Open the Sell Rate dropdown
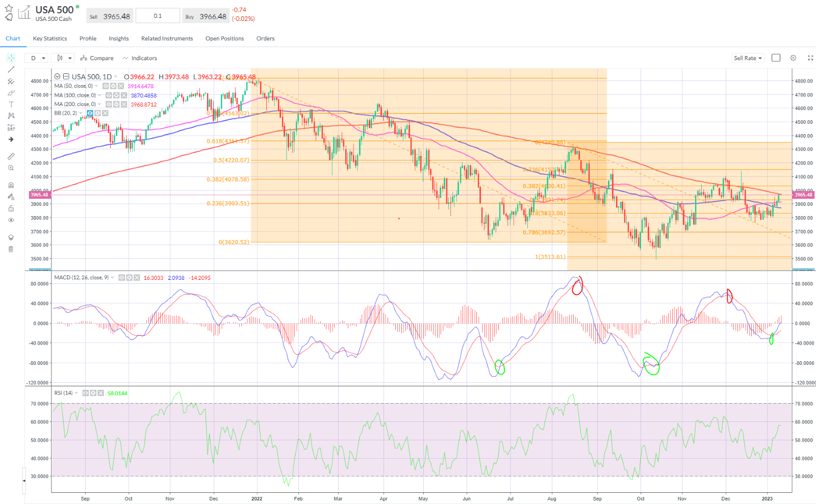The height and width of the screenshot is (504, 816). pyautogui.click(x=748, y=58)
